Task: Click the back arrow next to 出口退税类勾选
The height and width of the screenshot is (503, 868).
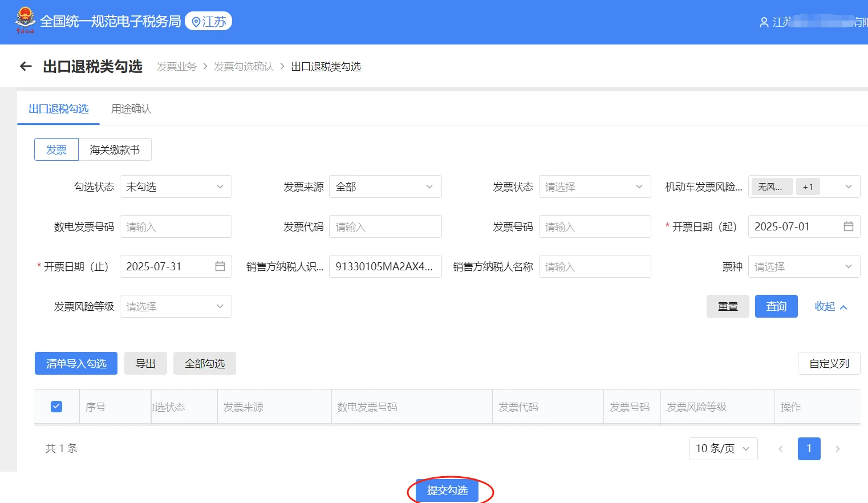Action: coord(25,66)
